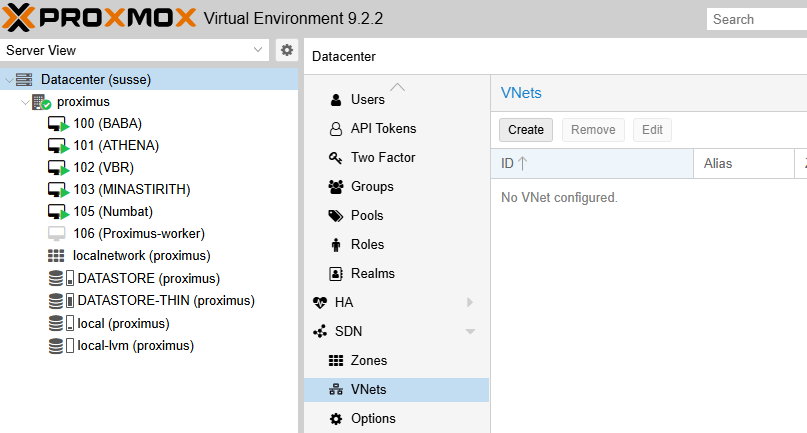The image size is (807, 433).
Task: Click the proximus node status icon
Action: 41,102
